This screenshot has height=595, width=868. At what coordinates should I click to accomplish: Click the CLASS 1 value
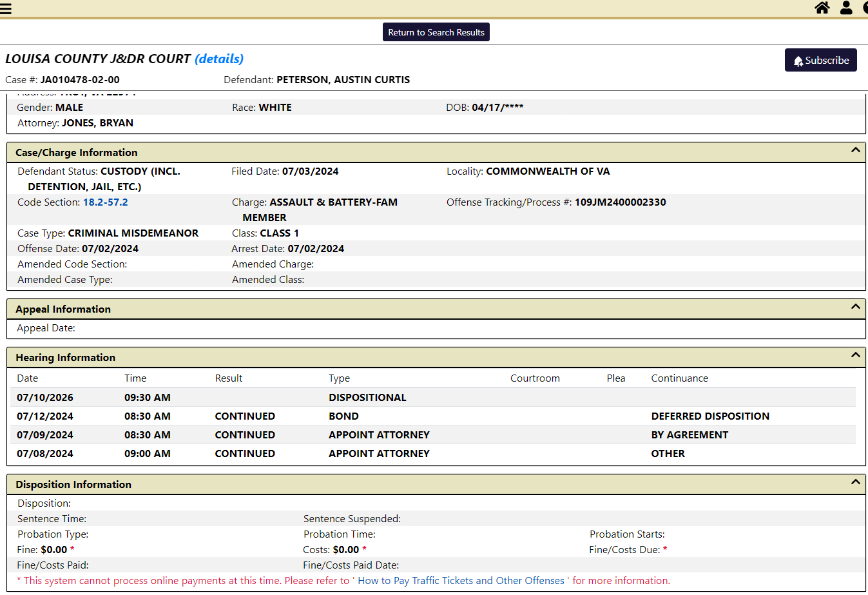tap(280, 233)
